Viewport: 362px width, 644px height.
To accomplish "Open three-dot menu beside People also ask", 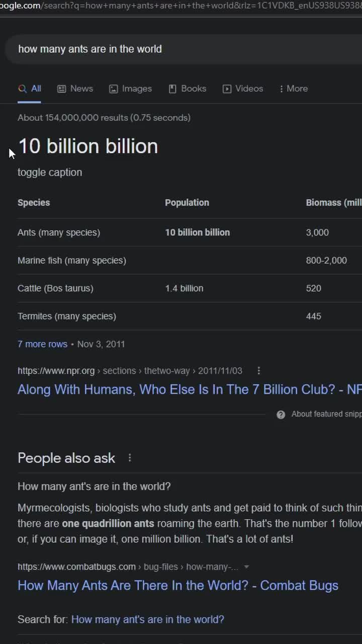I will 130,458.
